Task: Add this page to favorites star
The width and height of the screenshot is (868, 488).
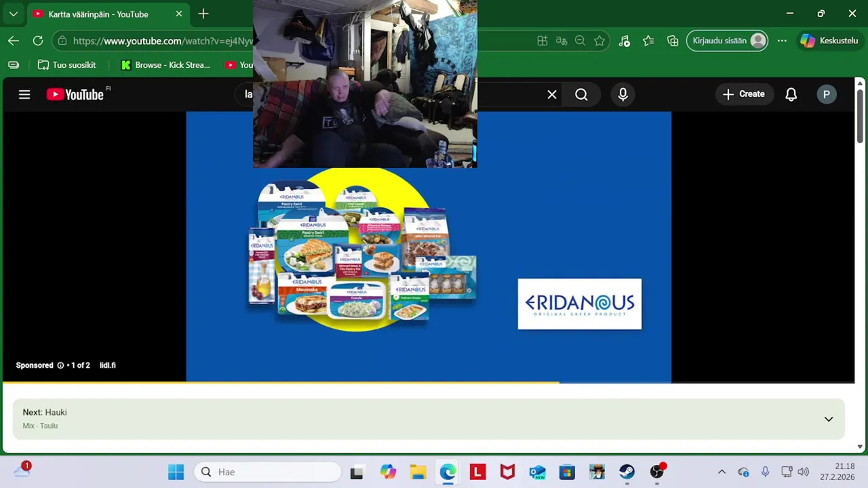Action: pos(599,41)
